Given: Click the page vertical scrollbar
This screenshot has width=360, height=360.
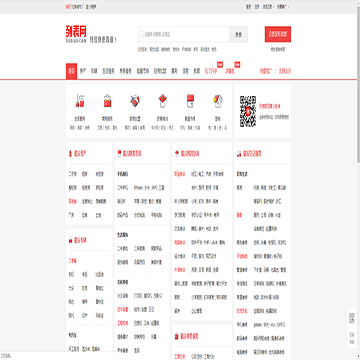Looking at the screenshot, I should [358, 180].
